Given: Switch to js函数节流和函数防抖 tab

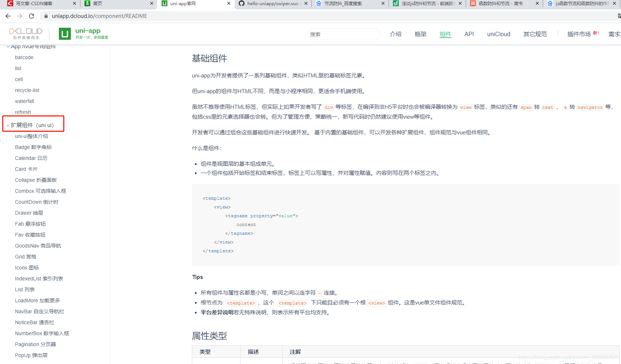Looking at the screenshot, I should point(582,3).
